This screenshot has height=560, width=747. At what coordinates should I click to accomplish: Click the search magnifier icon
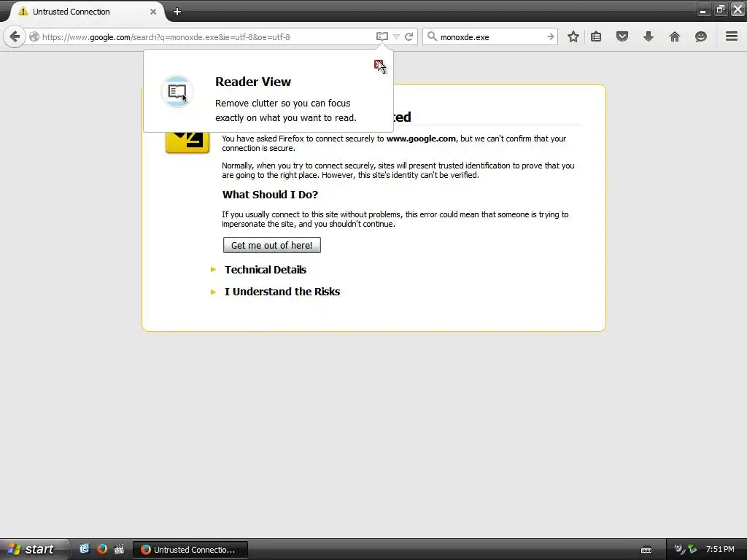pos(432,36)
